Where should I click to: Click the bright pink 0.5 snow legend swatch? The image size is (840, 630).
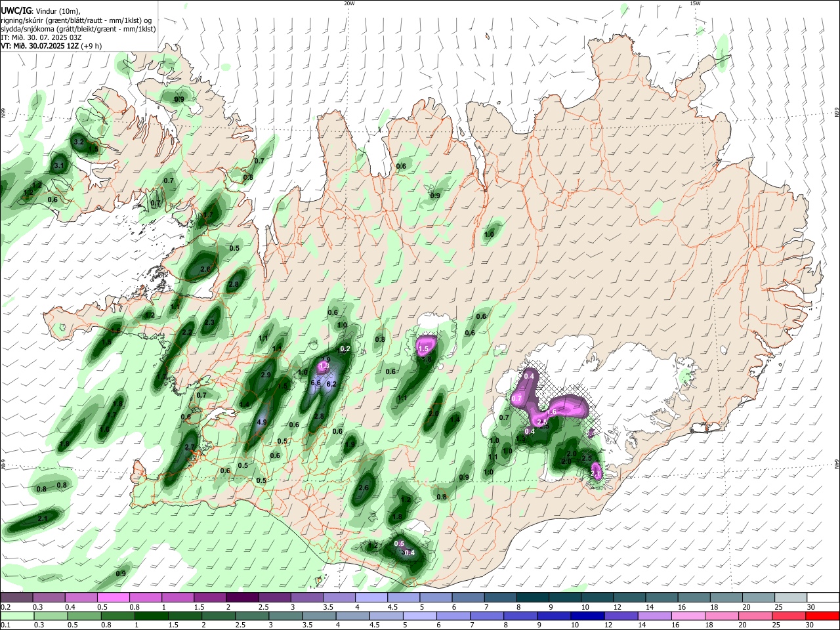click(x=113, y=597)
